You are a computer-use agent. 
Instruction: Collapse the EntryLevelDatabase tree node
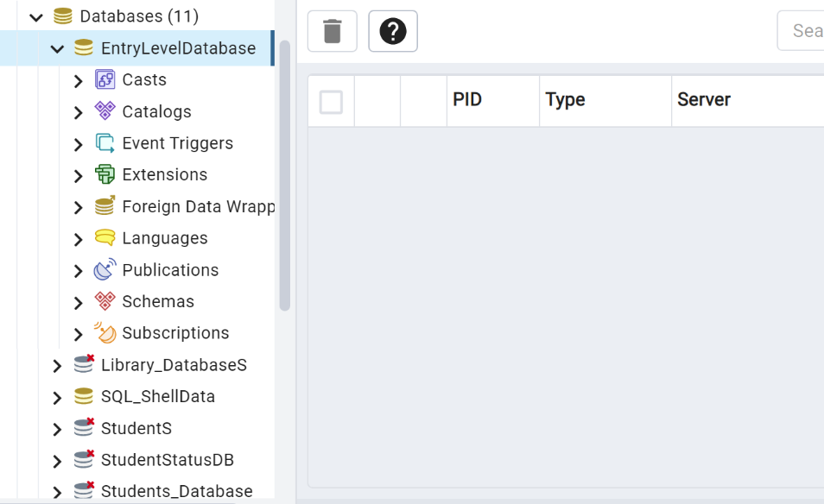(57, 48)
